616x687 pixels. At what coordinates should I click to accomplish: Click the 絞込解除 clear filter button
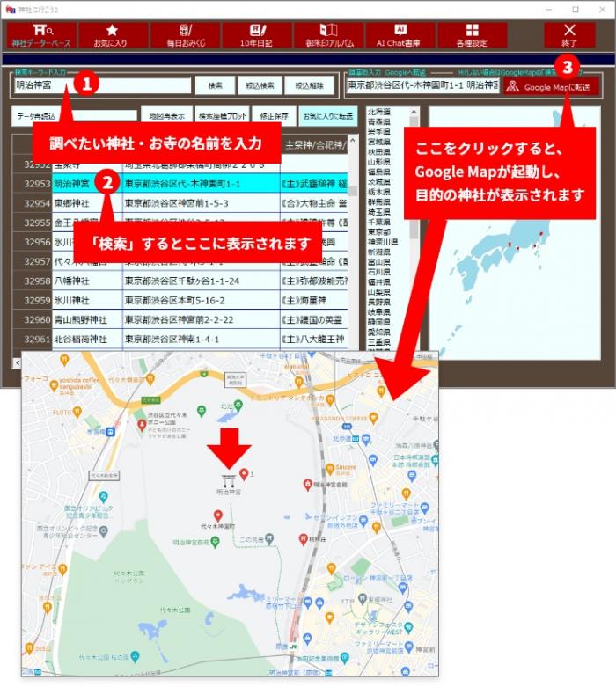click(x=309, y=85)
